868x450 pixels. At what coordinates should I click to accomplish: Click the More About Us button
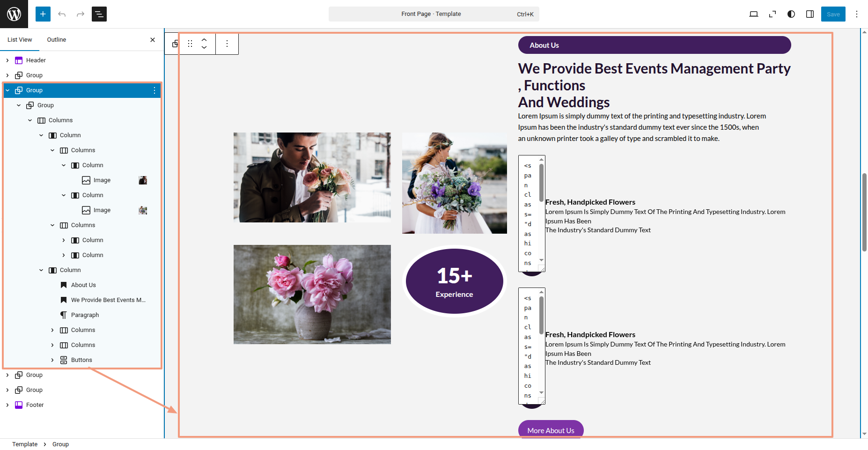point(551,430)
